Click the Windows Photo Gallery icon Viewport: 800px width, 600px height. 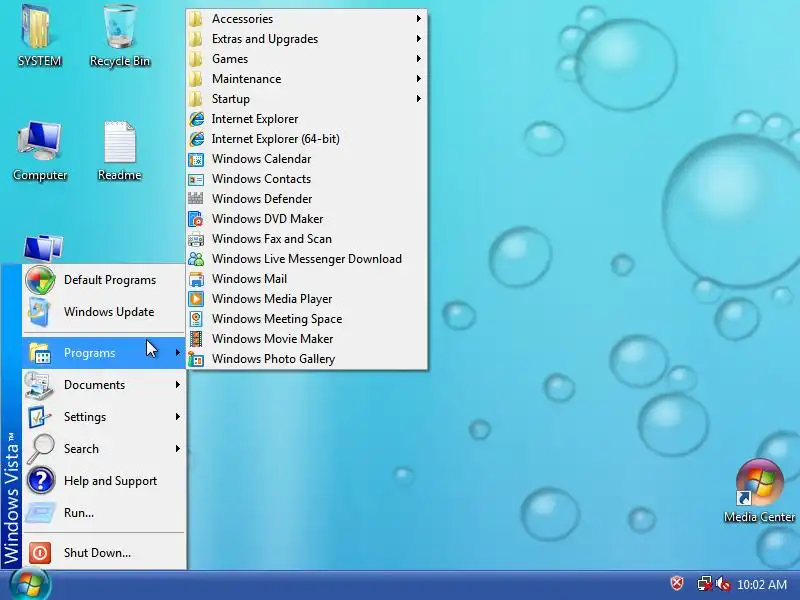click(196, 359)
